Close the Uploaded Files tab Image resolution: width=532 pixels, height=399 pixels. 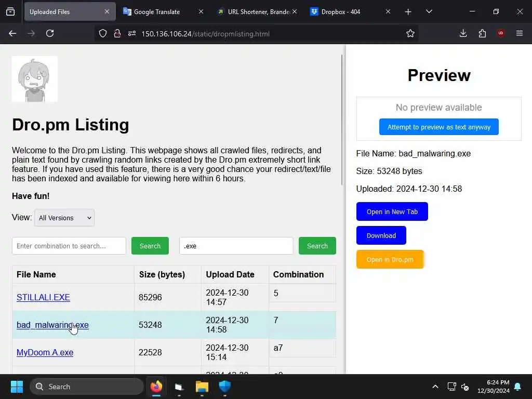coord(107,11)
